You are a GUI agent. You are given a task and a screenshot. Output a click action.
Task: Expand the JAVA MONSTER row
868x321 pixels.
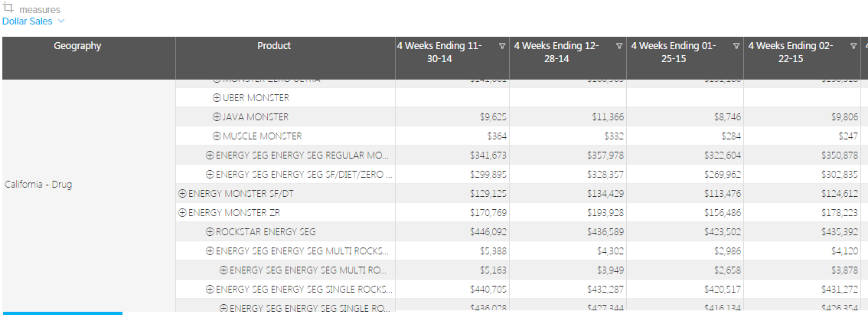pos(217,117)
